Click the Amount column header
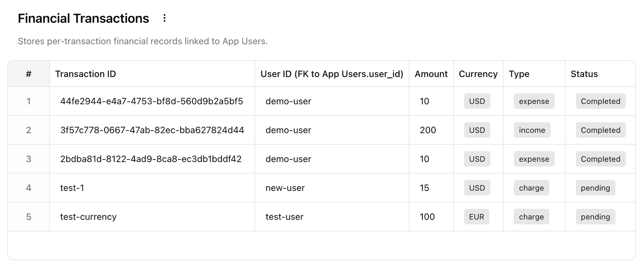The width and height of the screenshot is (644, 274). pyautogui.click(x=431, y=74)
